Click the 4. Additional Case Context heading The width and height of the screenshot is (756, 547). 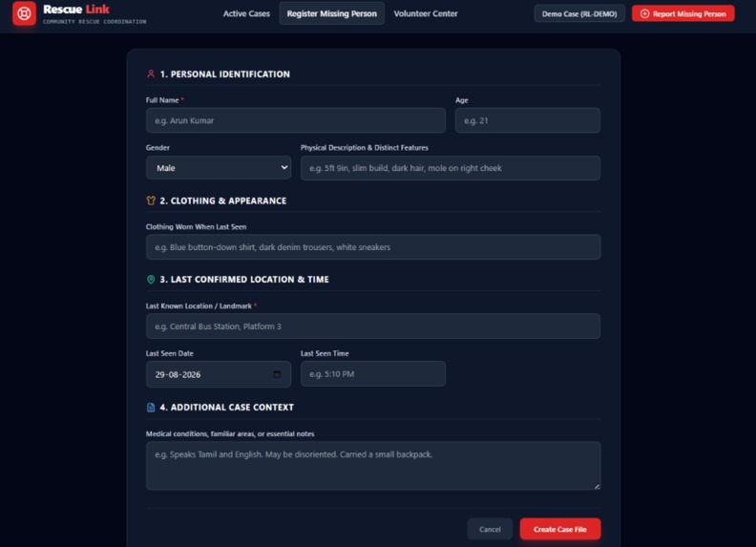coord(226,408)
